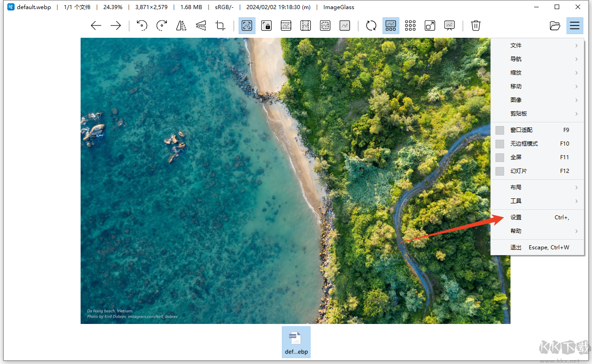Flip image horizontally
Screen dimensions: 592x364
[x=181, y=25]
